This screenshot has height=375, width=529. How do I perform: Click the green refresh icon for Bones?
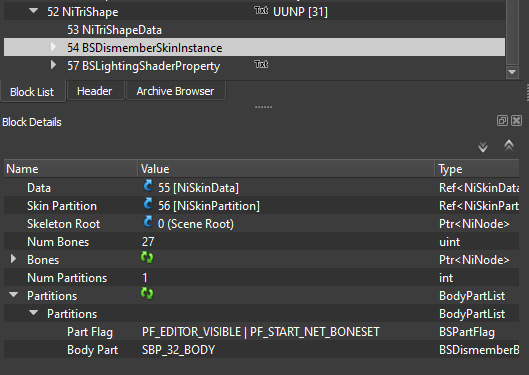coord(147,258)
